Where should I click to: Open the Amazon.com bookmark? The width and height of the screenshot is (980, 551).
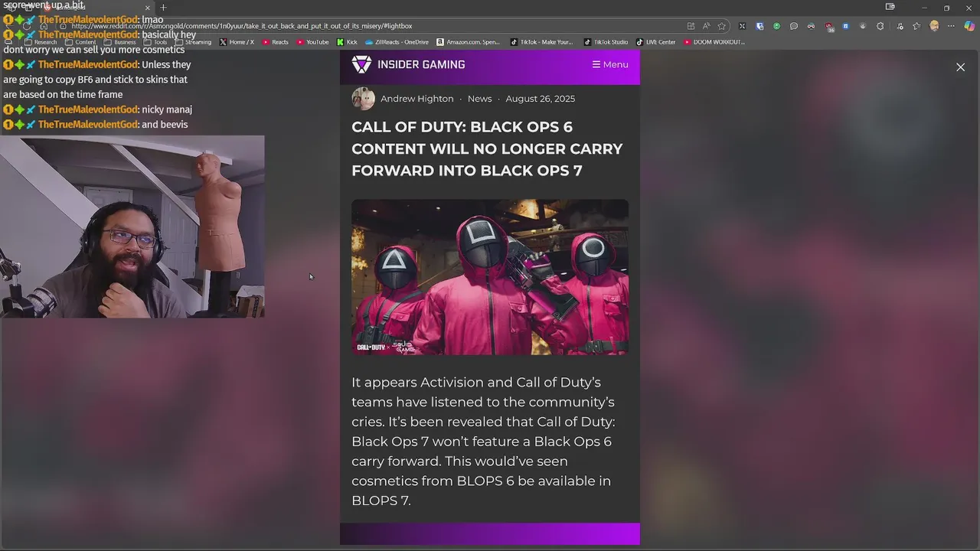tap(469, 42)
